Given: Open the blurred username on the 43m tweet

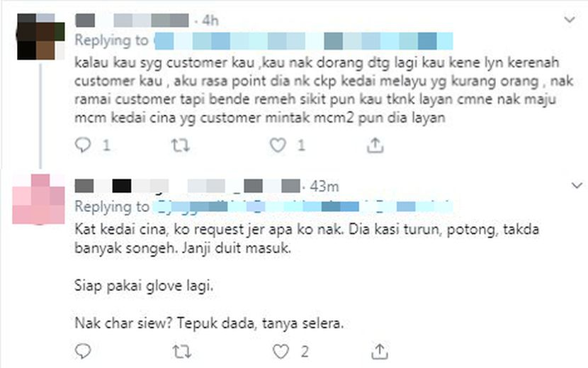Looking at the screenshot, I should [187, 186].
